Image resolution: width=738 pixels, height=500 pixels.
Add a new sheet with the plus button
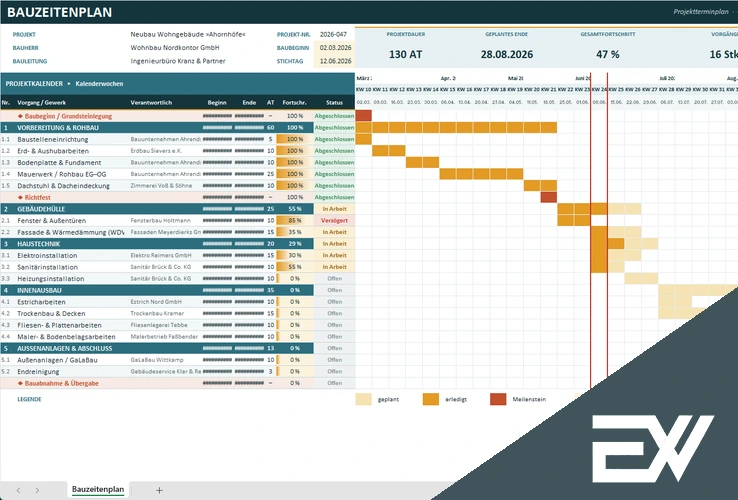pyautogui.click(x=159, y=490)
